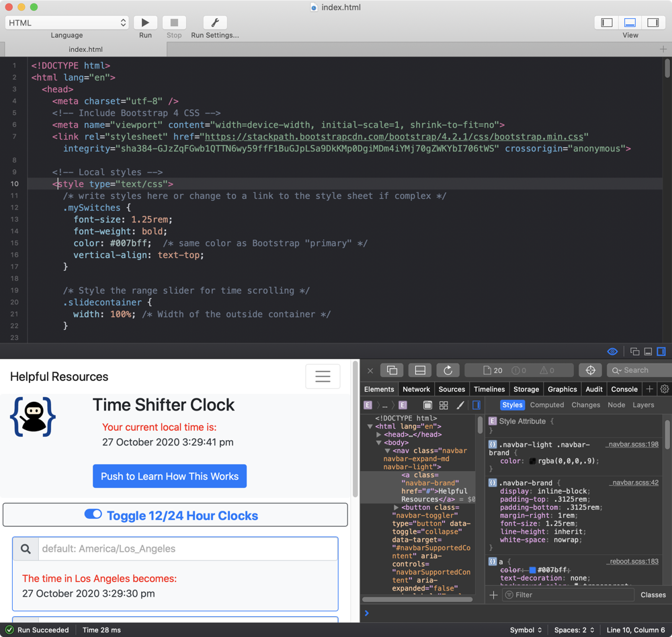Open the Computed styles tab

(546, 405)
